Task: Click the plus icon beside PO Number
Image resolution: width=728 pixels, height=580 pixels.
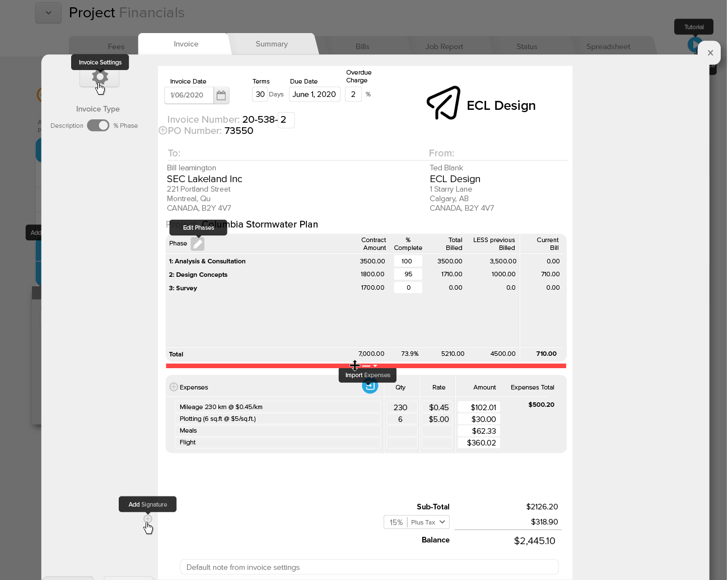Action: 163,130
